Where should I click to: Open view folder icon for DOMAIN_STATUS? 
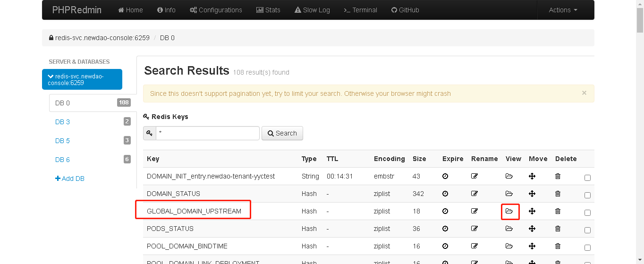tap(509, 194)
